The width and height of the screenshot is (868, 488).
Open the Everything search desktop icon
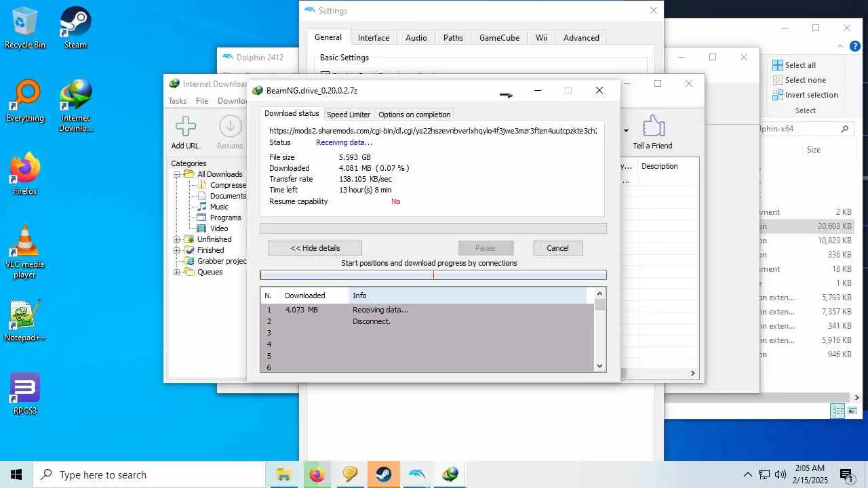25,101
